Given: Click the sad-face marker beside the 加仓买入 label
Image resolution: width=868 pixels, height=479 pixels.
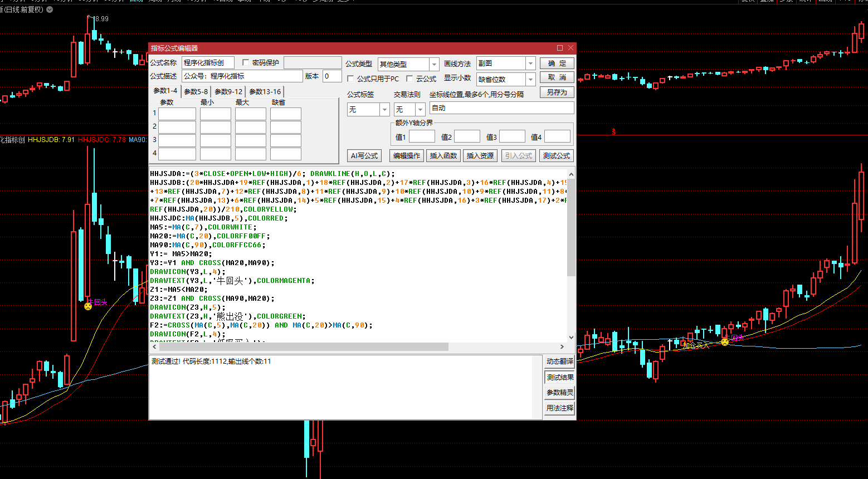Looking at the screenshot, I should pyautogui.click(x=724, y=342).
